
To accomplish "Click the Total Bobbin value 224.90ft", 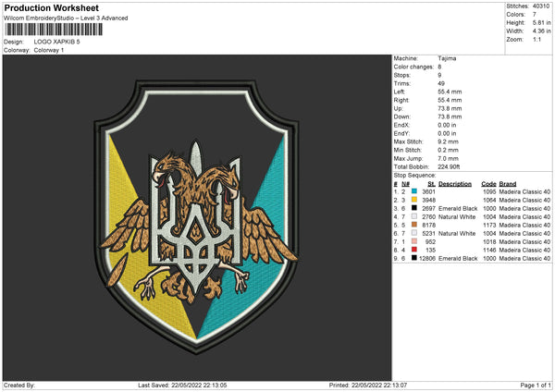I will [449, 166].
